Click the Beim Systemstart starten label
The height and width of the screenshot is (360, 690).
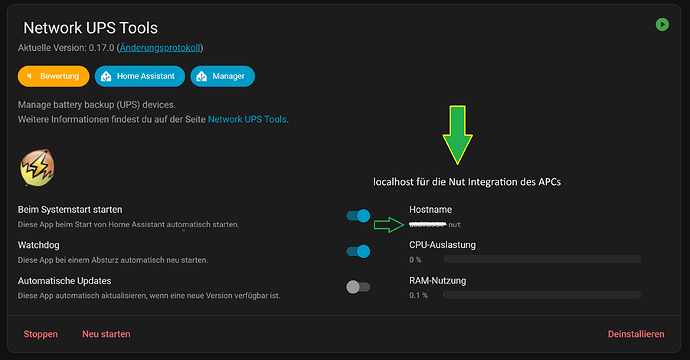pyautogui.click(x=70, y=209)
